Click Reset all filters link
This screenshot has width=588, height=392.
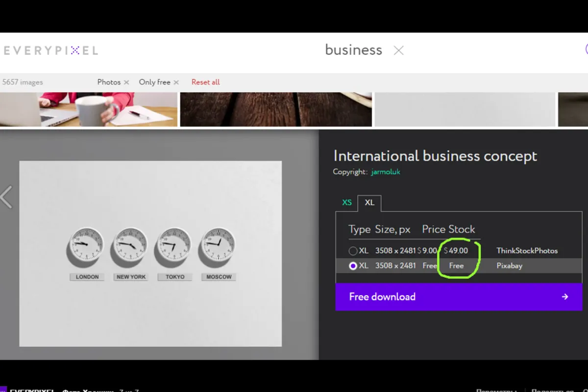click(206, 82)
